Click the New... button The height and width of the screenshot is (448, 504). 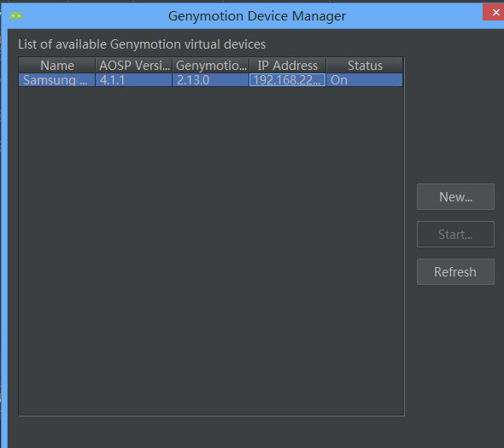[x=455, y=196]
